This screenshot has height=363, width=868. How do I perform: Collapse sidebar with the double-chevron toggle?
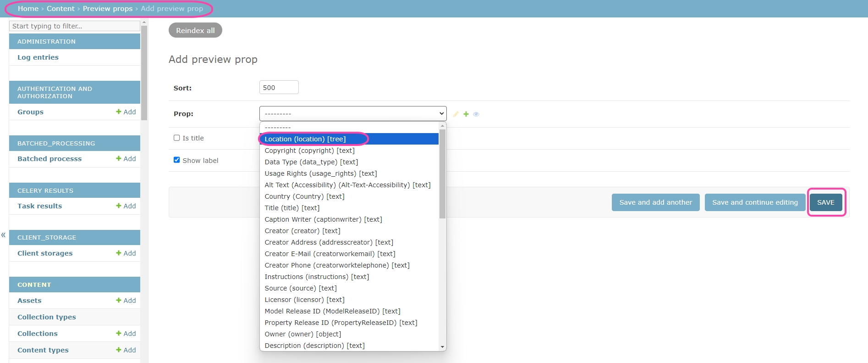pyautogui.click(x=4, y=235)
